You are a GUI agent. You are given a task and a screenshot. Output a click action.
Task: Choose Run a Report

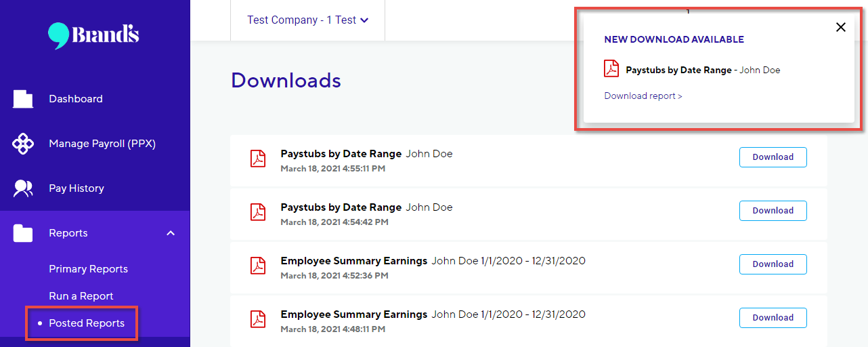[x=81, y=296]
